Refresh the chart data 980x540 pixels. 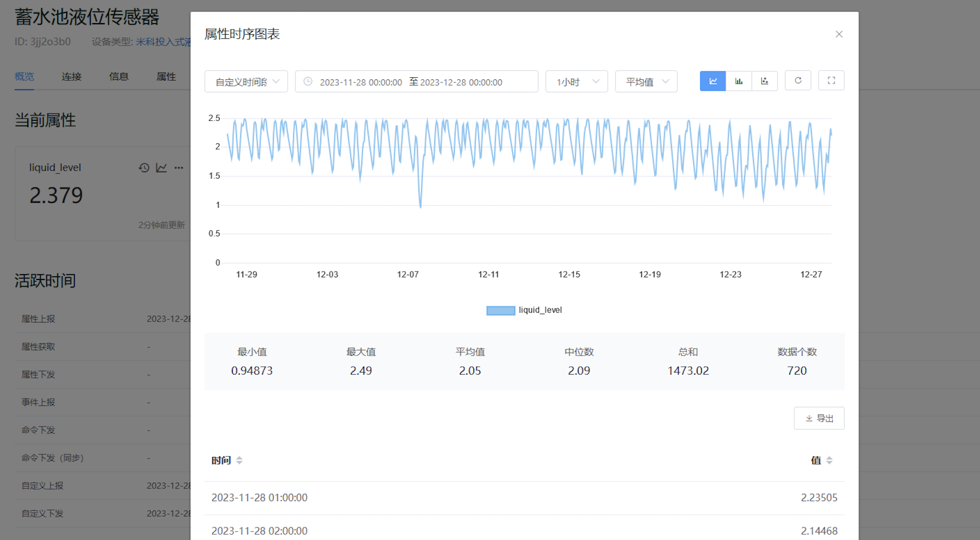pyautogui.click(x=798, y=80)
